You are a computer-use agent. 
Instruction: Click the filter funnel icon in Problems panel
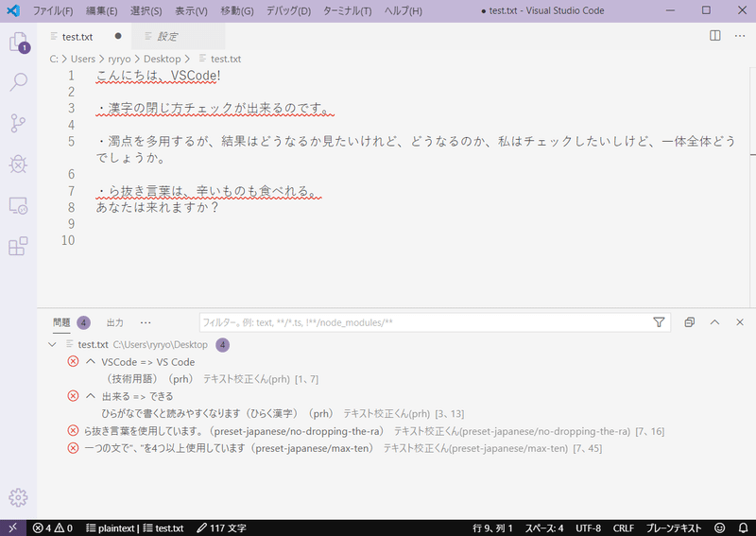pyautogui.click(x=659, y=322)
